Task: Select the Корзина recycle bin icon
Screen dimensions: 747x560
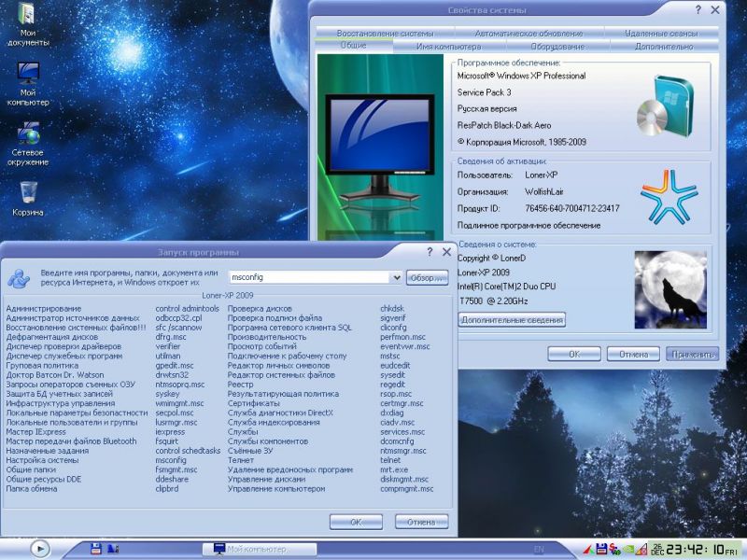Action: click(28, 192)
